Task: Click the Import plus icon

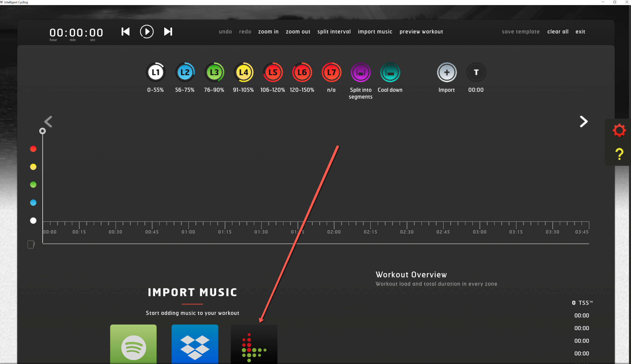Action: 447,72
